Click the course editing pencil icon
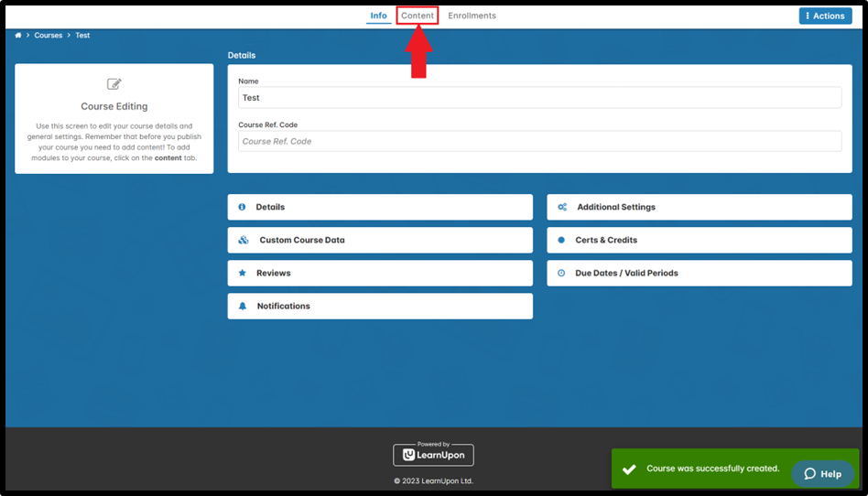Image resolution: width=868 pixels, height=496 pixels. point(114,84)
